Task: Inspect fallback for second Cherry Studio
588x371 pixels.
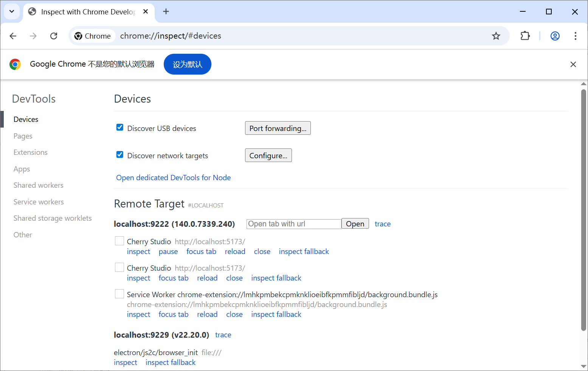Action: (x=276, y=278)
